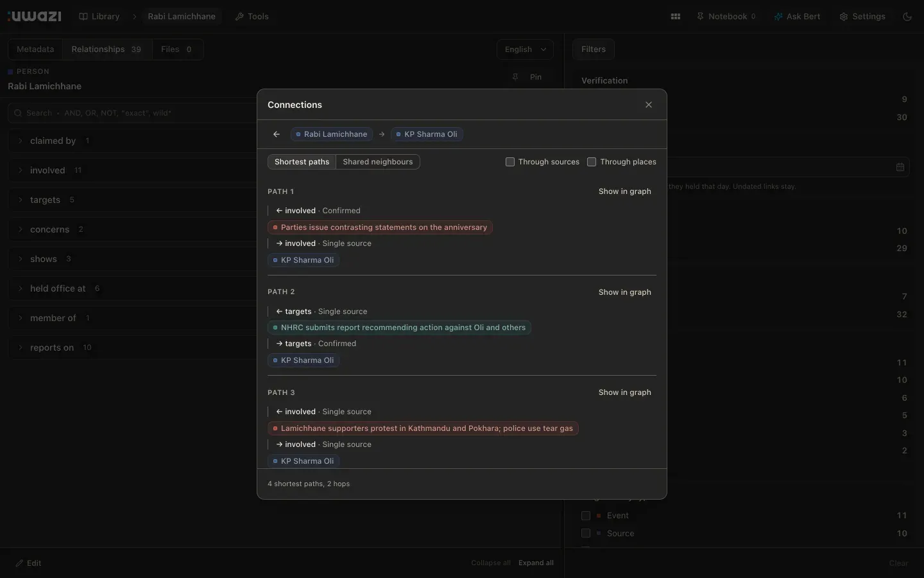Enable the Through sources checkbox
924x578 pixels.
pyautogui.click(x=510, y=162)
